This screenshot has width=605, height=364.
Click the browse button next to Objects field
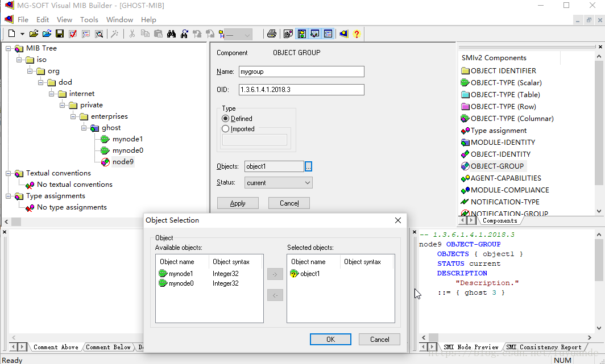[x=308, y=166]
